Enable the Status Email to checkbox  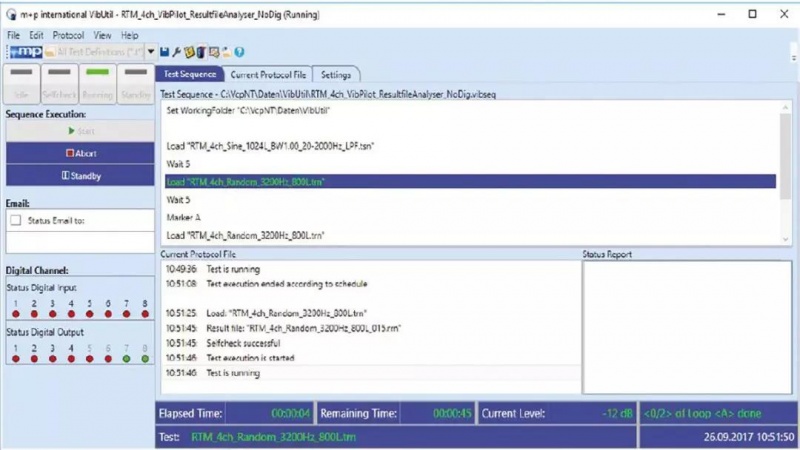pyautogui.click(x=15, y=220)
